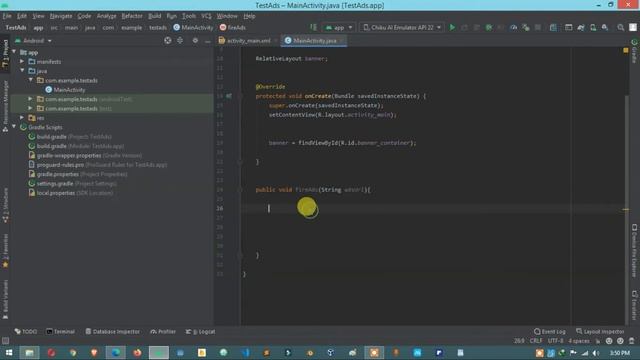Click the Make Project hammer icon
Viewport: 640px width, 360px height.
pyautogui.click(x=313, y=27)
